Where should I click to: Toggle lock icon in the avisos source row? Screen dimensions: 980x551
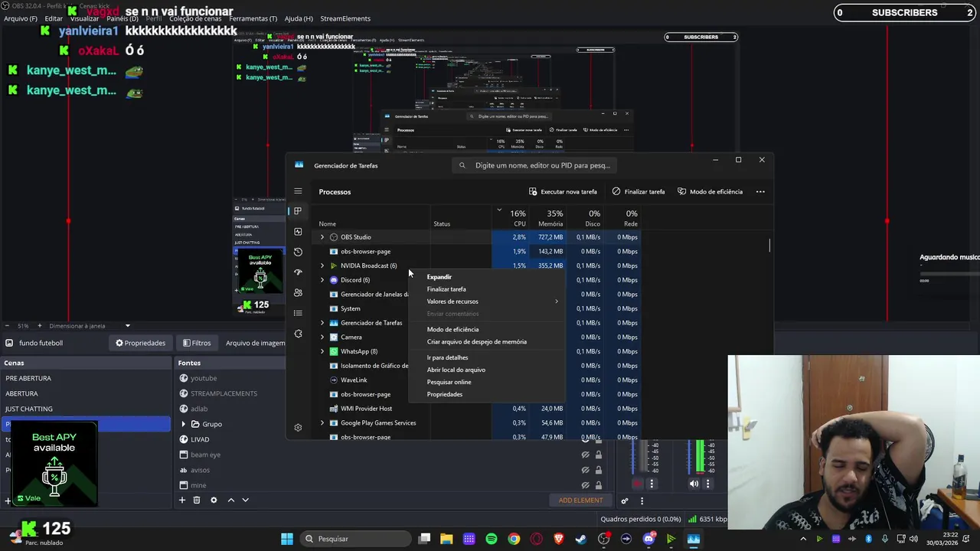599,470
